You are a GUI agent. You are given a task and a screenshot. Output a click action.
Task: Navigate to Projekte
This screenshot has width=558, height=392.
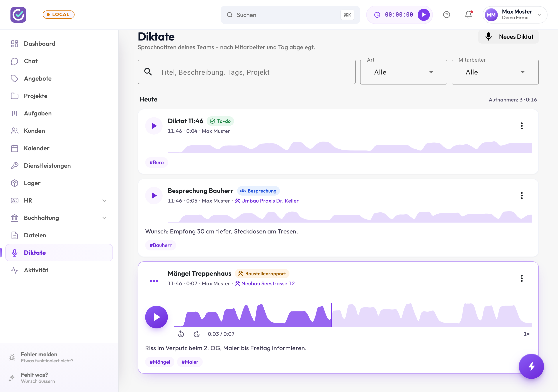[x=59, y=96]
